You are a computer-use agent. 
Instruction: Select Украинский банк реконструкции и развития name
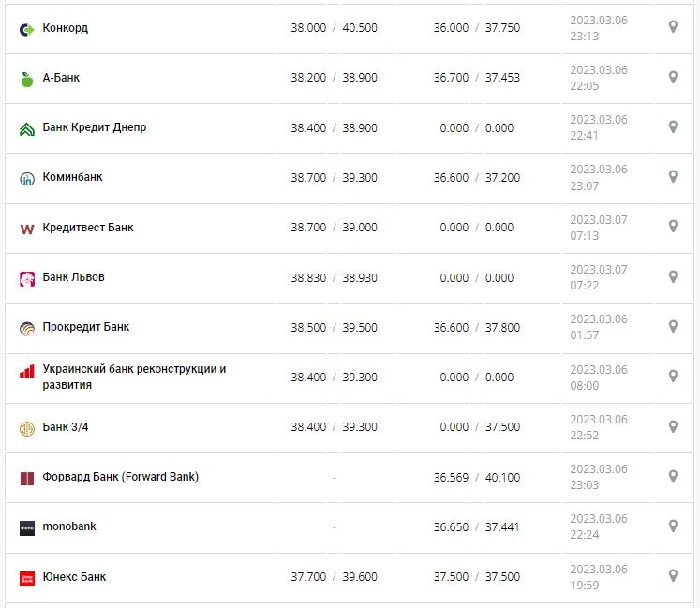(x=134, y=377)
